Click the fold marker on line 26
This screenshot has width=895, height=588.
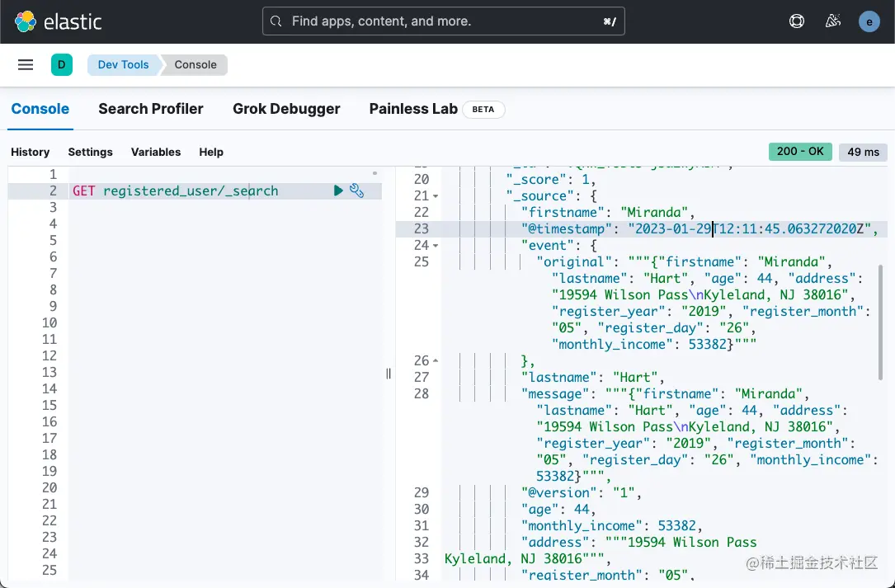pos(436,360)
